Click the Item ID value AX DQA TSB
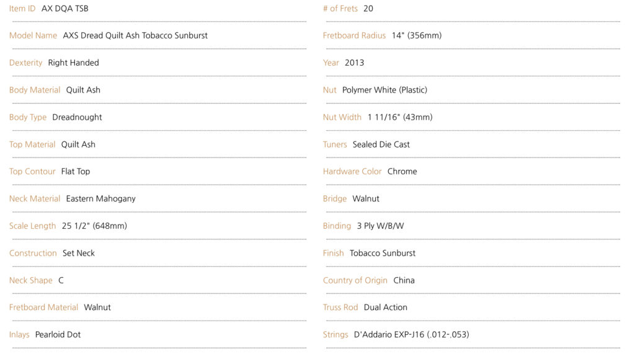635x364 pixels. tap(64, 9)
